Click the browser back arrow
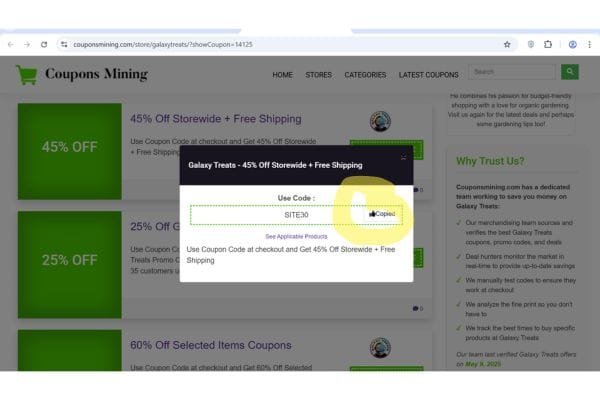 [11, 44]
